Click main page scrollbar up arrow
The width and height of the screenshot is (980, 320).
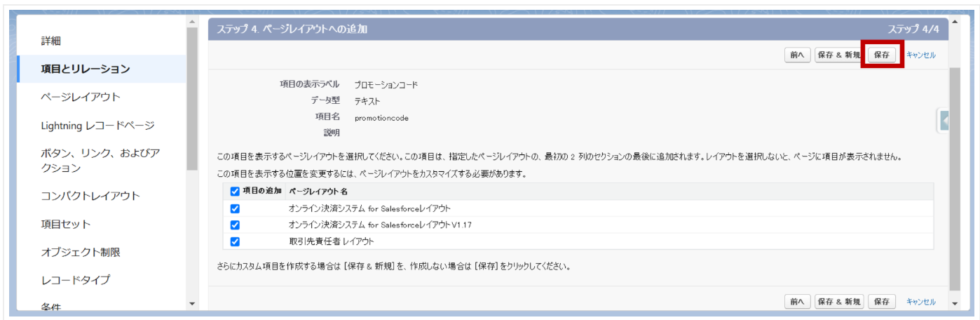point(954,22)
